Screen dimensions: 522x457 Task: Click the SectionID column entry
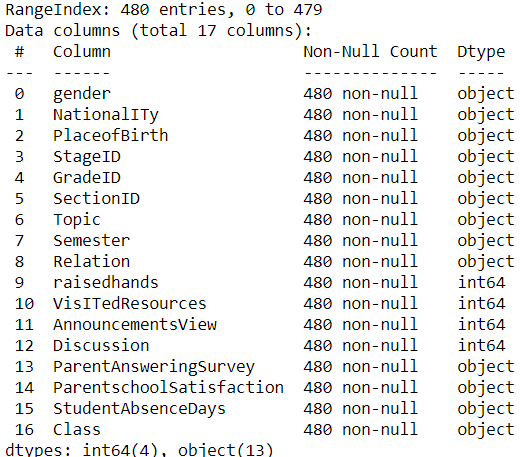(96, 199)
